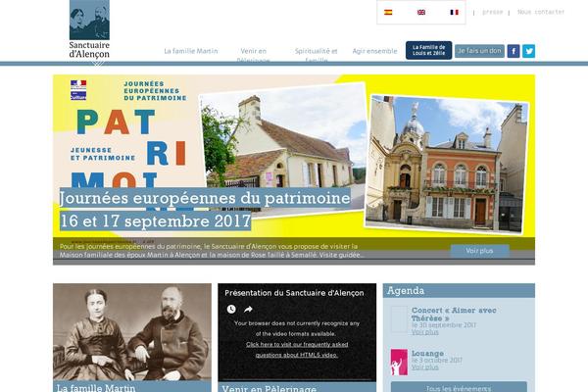
Task: Click the Rose Taillé house photo on banner
Action: 282,148
